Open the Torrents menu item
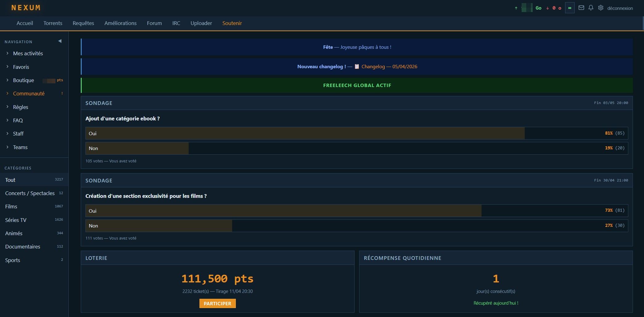The image size is (644, 317). click(x=53, y=23)
